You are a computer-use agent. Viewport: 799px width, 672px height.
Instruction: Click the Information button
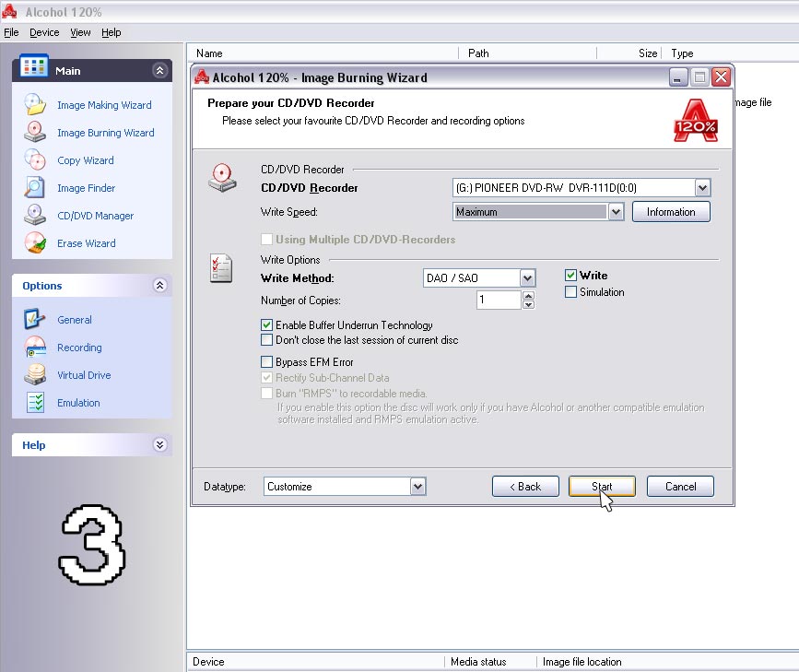(671, 212)
